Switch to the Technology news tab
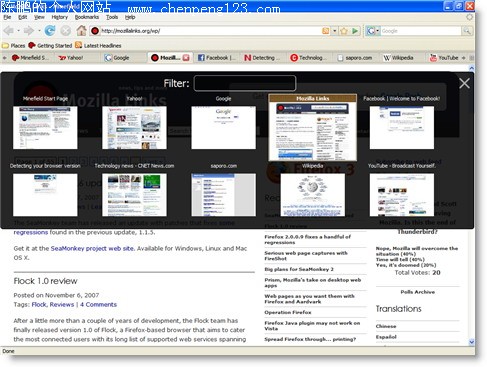The width and height of the screenshot is (487, 367). point(309,58)
